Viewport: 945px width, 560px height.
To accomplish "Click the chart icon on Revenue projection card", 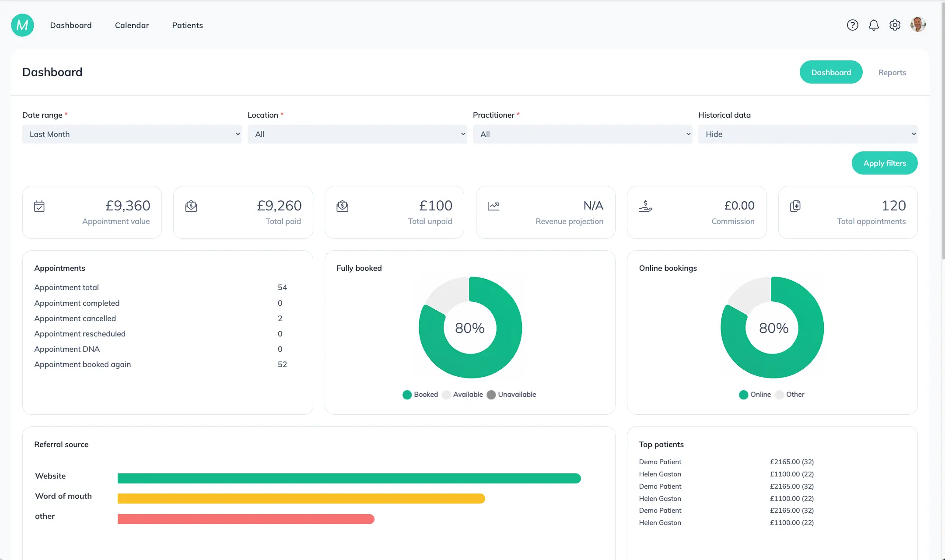I will click(x=493, y=206).
